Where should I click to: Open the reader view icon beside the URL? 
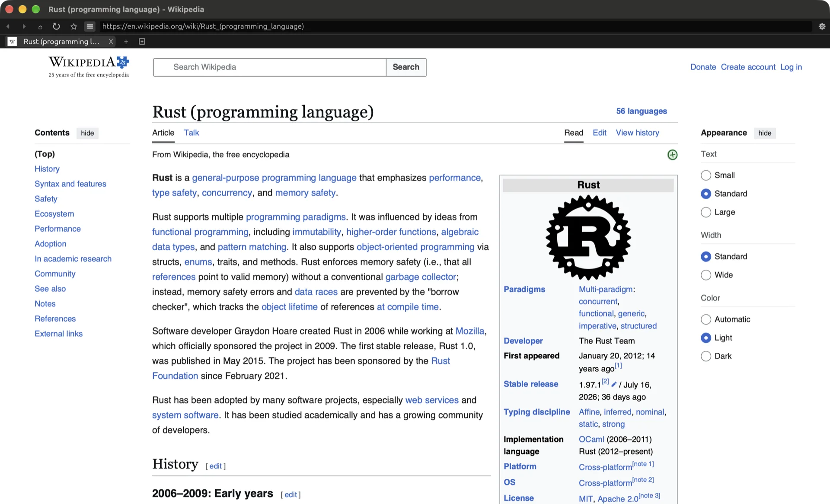89,26
